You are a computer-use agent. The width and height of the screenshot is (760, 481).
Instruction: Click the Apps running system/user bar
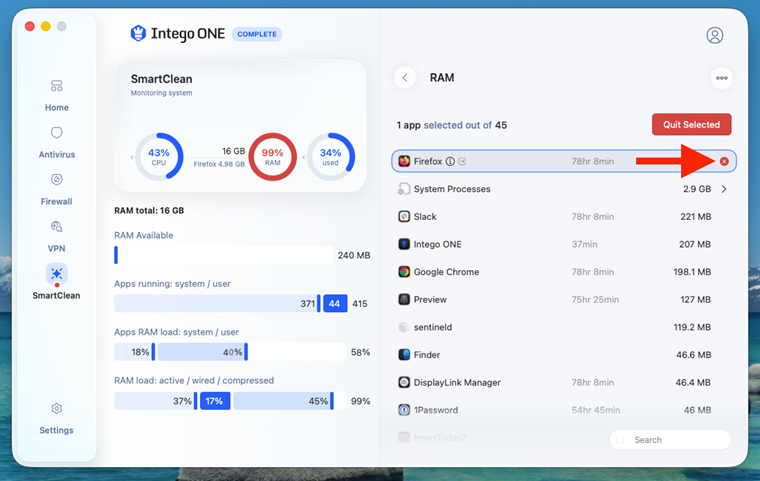[x=231, y=304]
